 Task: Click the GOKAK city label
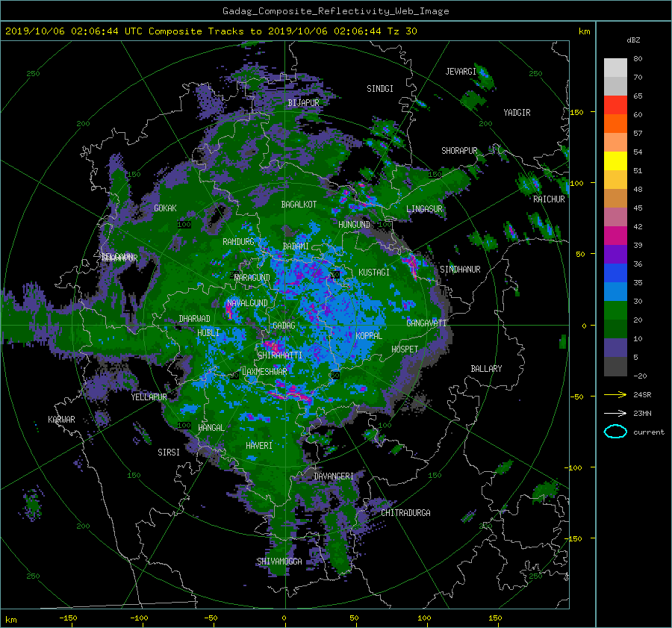(x=166, y=208)
